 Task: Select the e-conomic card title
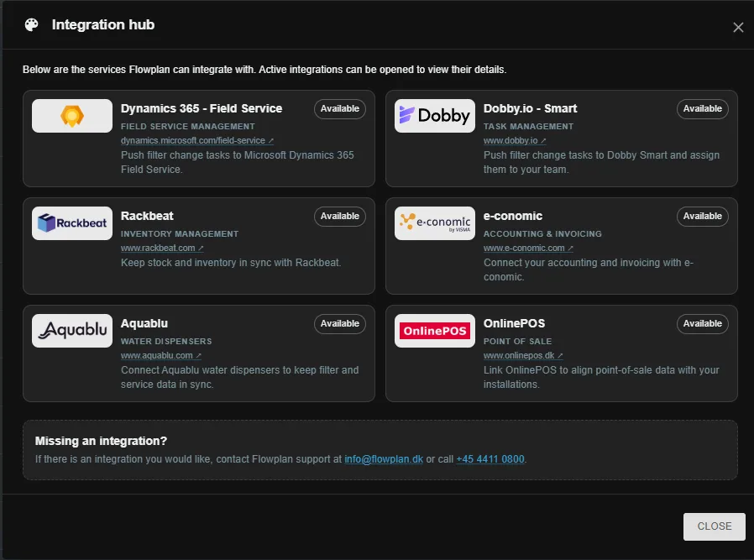click(x=513, y=217)
